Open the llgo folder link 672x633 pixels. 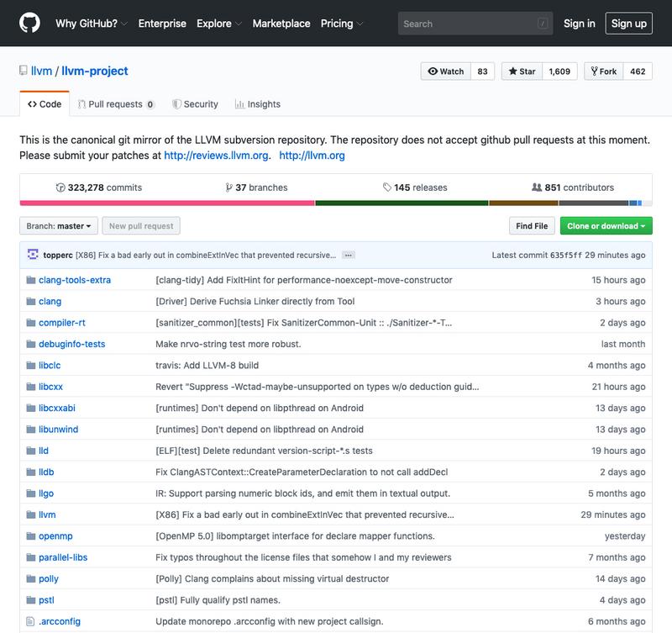[46, 493]
